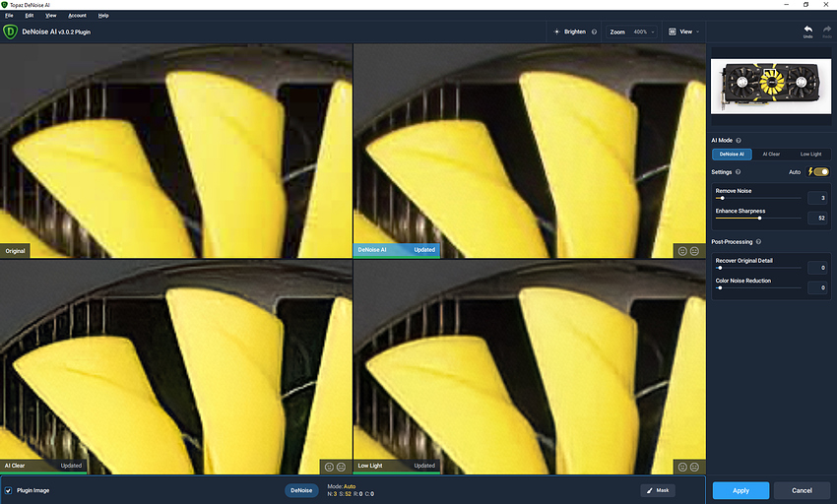
Task: Open Brighten help question mark
Action: click(x=594, y=32)
